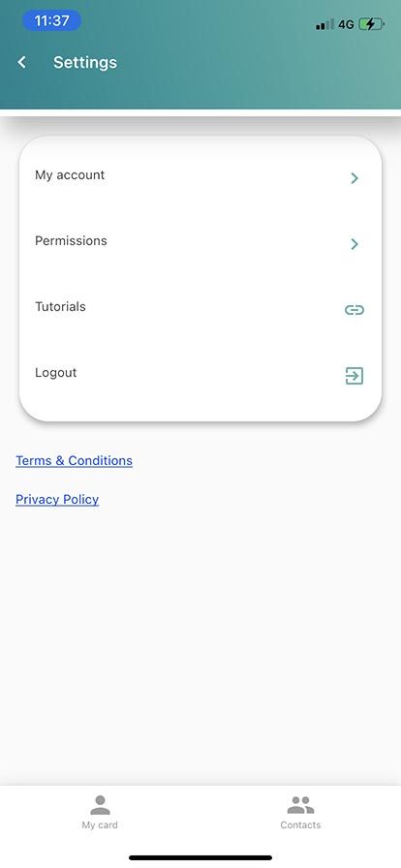Switch to the Contacts tab label
This screenshot has height=868, width=401.
point(300,824)
